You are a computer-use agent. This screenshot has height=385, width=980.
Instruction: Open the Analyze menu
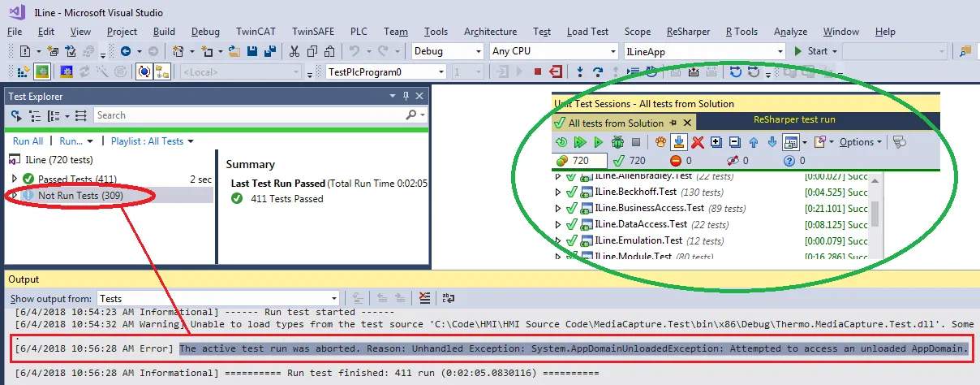[x=790, y=32]
